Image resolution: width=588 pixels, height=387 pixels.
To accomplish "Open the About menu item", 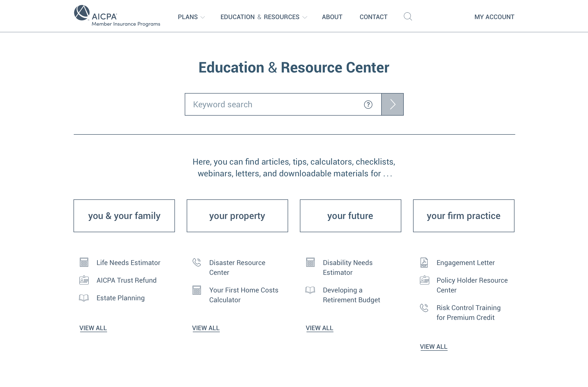I will (x=332, y=17).
